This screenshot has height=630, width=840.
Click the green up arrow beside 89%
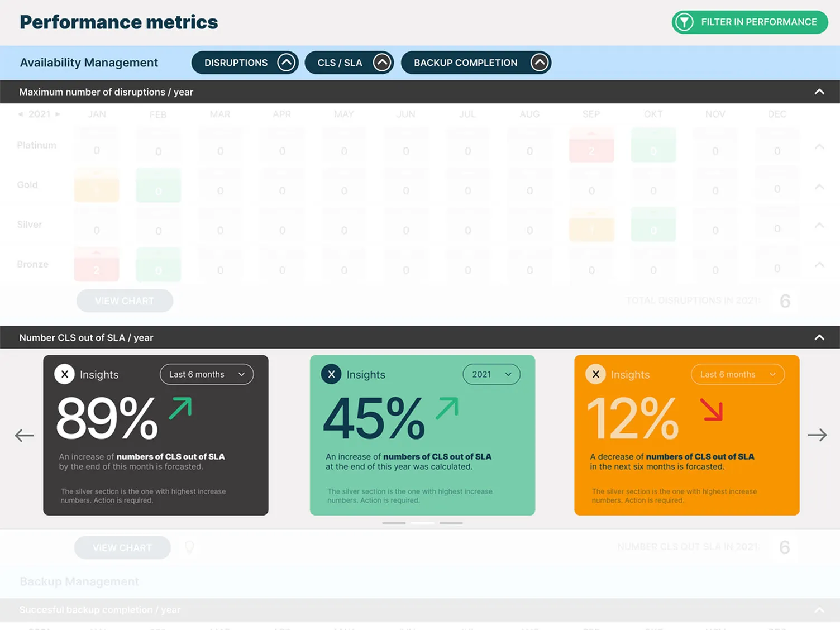(x=180, y=408)
